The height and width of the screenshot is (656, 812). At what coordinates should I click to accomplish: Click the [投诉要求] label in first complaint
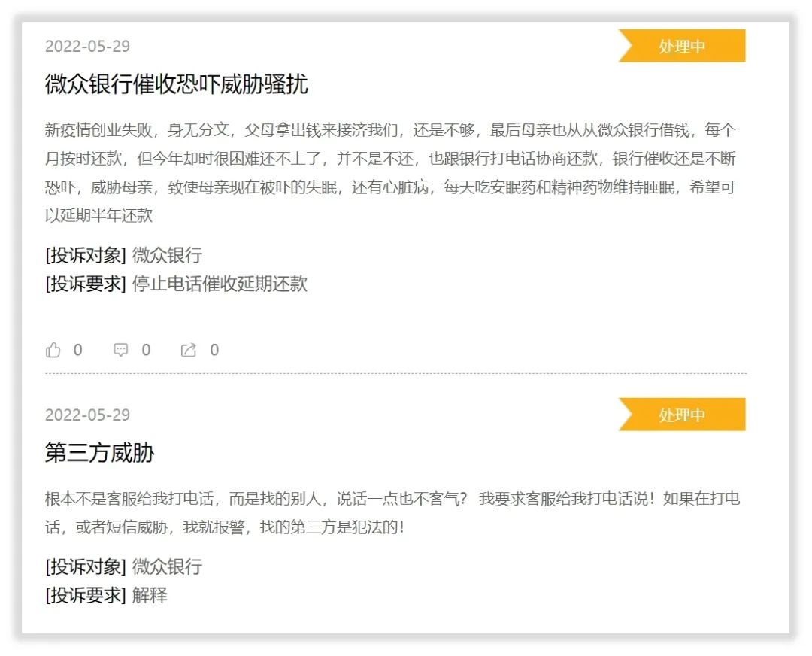pyautogui.click(x=86, y=284)
